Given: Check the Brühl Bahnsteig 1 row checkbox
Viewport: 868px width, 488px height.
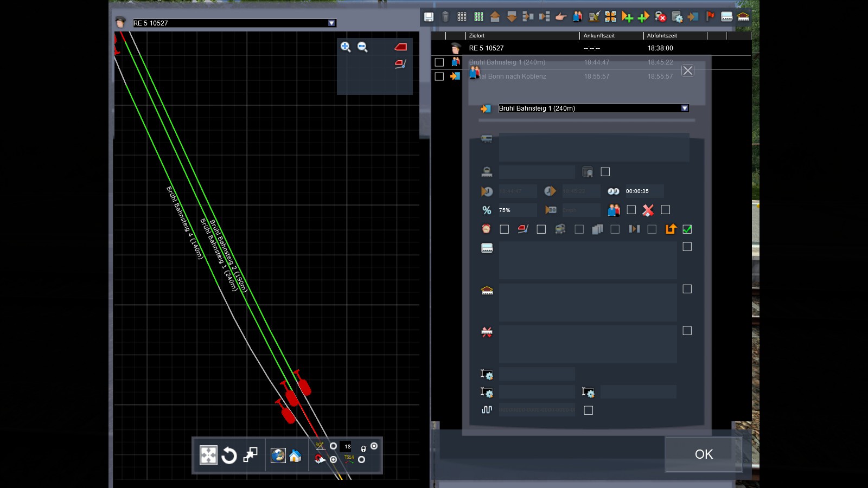Looking at the screenshot, I should coord(439,62).
